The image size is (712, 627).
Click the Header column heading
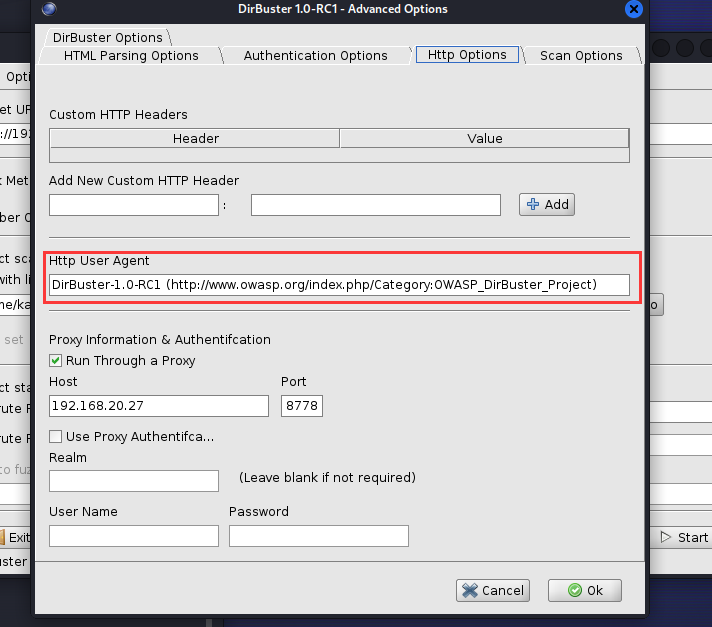coord(195,138)
